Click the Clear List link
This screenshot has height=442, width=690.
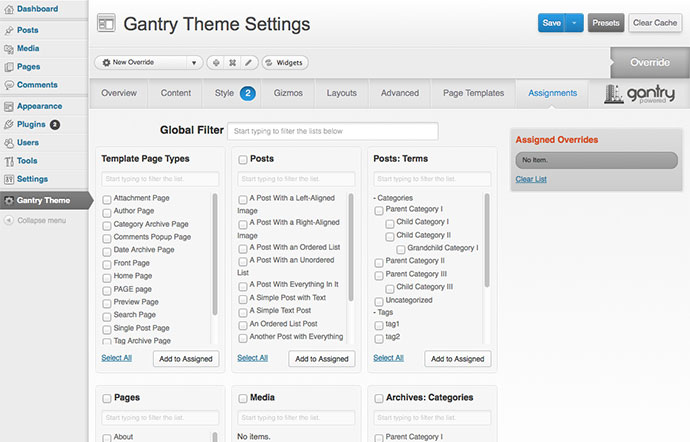click(x=531, y=179)
